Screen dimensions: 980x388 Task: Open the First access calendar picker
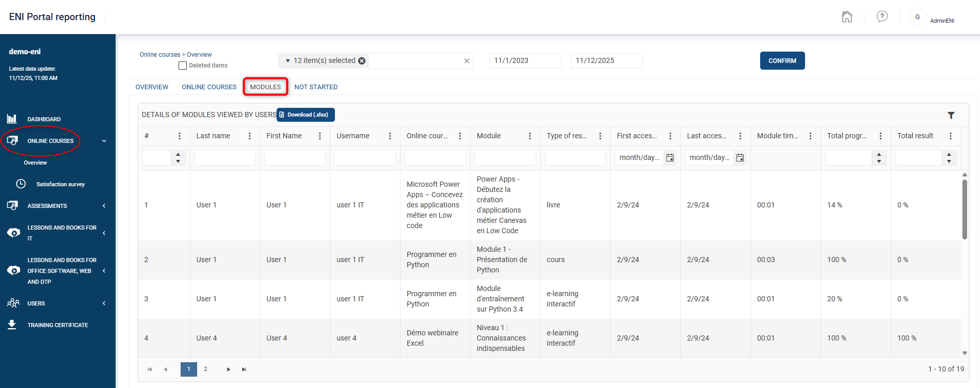[x=670, y=158]
